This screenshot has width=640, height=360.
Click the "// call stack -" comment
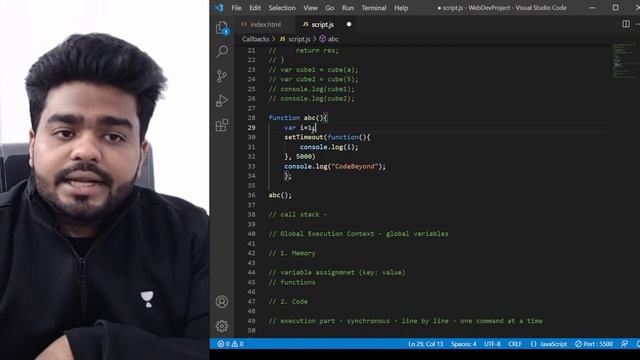click(x=298, y=215)
